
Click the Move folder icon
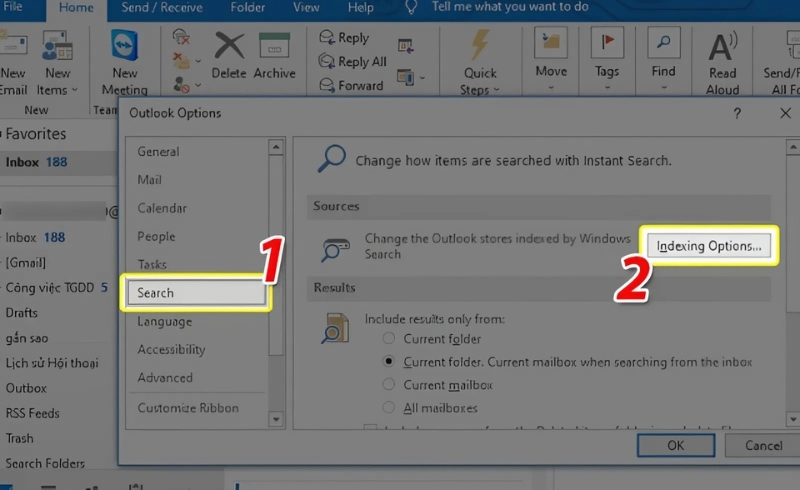[551, 46]
